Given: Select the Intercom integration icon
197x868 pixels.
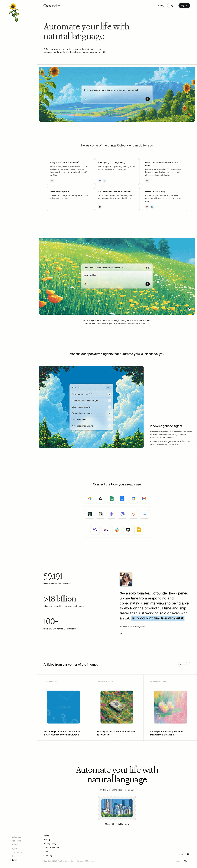Looking at the screenshot, I should pyautogui.click(x=89, y=514).
